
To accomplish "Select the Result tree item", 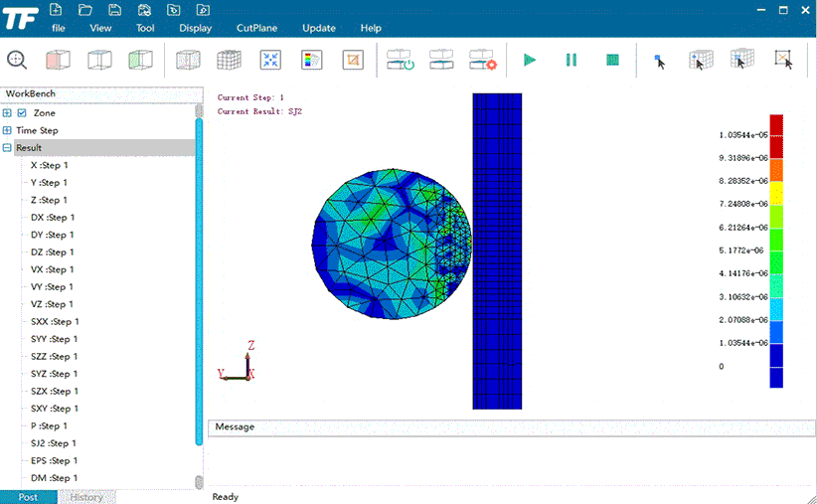I will [x=29, y=148].
